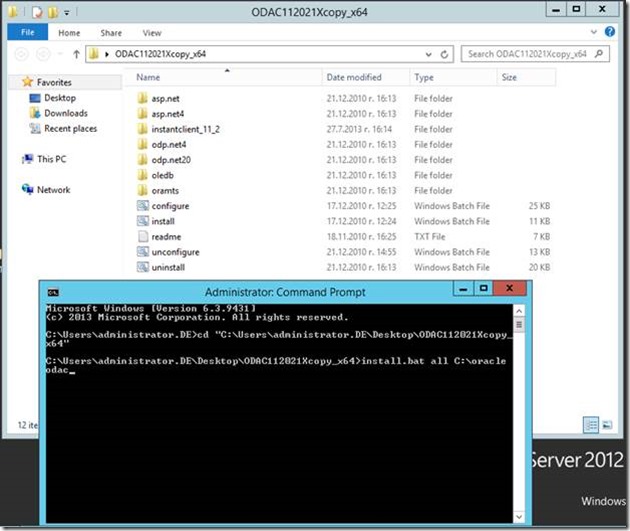Sort files by Date modified column
This screenshot has height=531, width=630.
[x=353, y=77]
